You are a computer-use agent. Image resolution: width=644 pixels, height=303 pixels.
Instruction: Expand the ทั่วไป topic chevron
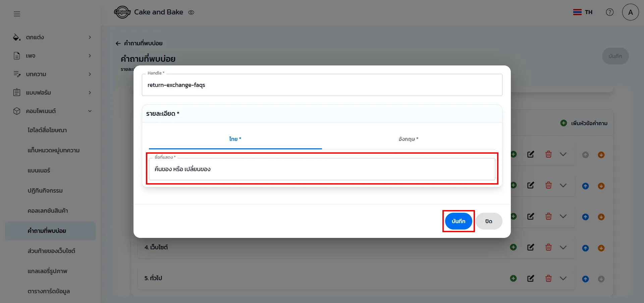563,278
